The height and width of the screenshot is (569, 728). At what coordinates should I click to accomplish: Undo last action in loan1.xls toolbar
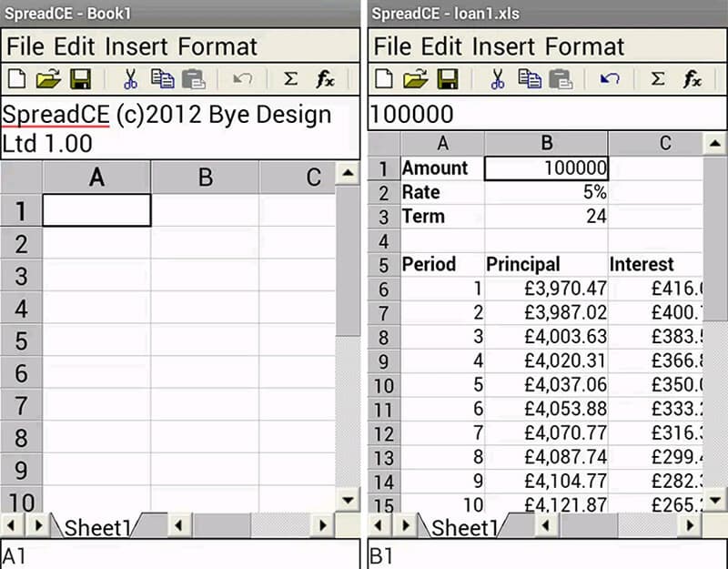pos(610,79)
